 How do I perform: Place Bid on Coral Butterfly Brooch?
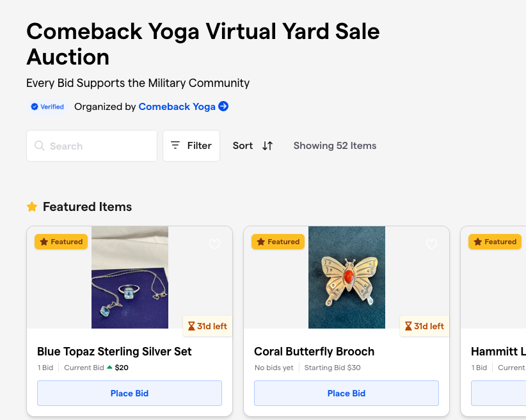346,393
